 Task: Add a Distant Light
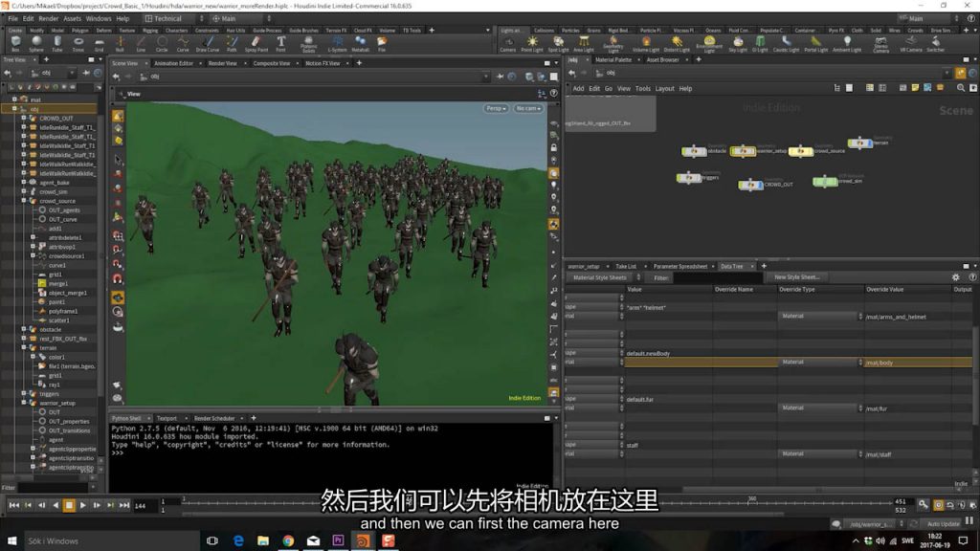click(x=677, y=43)
